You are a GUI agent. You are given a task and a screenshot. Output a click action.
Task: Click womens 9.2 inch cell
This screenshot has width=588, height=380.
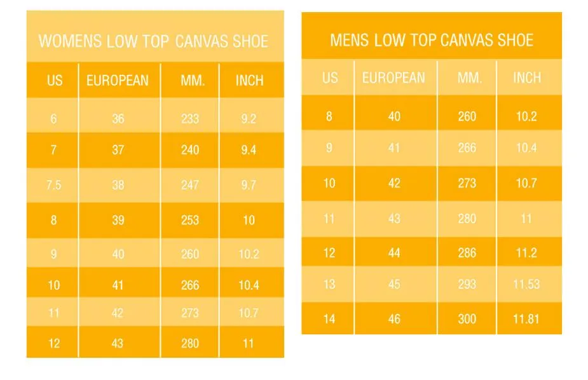click(249, 119)
